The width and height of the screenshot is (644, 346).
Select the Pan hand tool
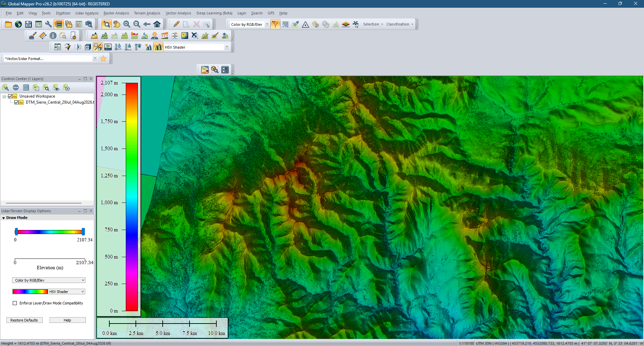pyautogui.click(x=117, y=24)
